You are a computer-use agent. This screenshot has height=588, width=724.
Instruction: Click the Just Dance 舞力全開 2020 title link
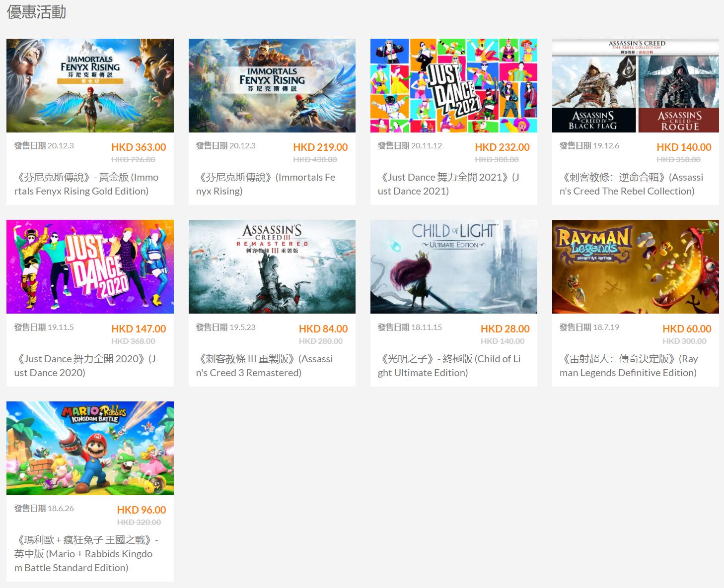point(85,366)
